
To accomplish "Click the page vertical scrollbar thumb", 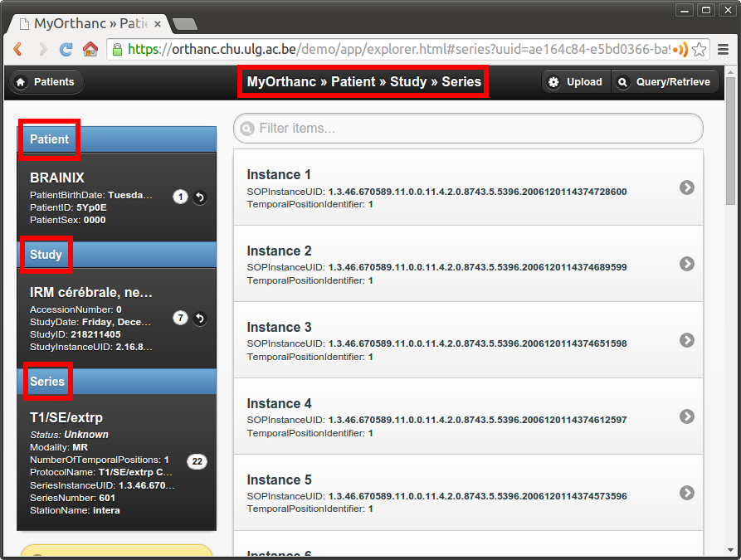I will click(x=730, y=140).
